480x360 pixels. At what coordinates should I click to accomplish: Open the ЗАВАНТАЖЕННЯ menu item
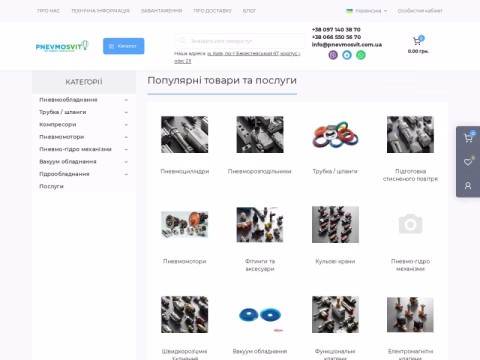pyautogui.click(x=162, y=11)
